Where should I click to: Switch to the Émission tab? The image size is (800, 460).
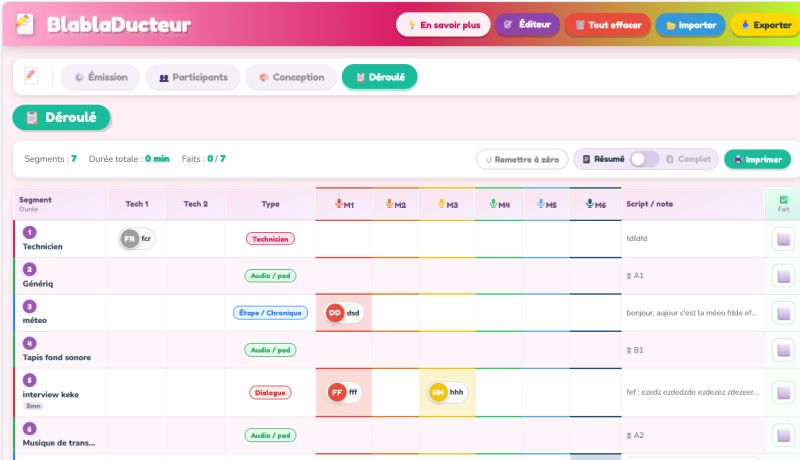100,77
